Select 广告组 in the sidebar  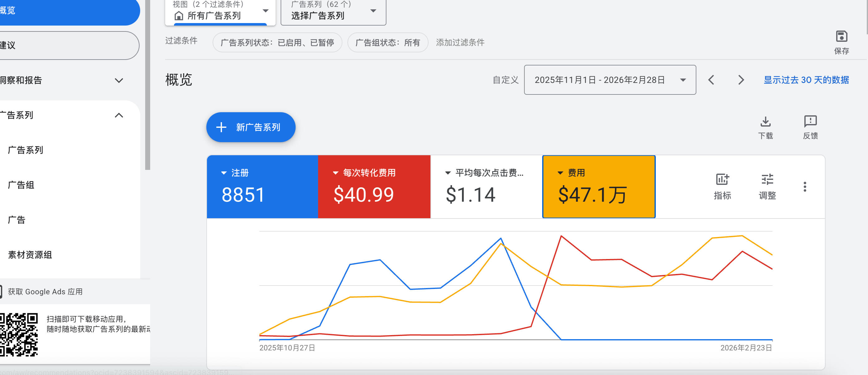coord(21,185)
